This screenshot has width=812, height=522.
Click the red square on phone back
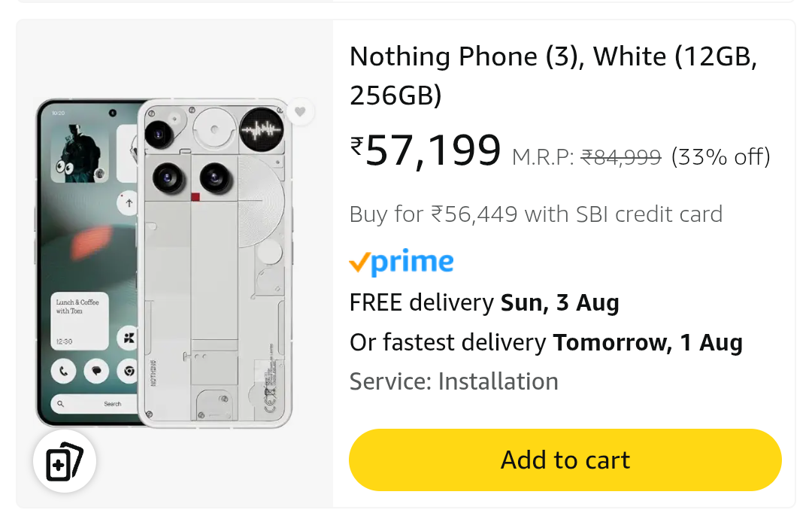point(195,197)
